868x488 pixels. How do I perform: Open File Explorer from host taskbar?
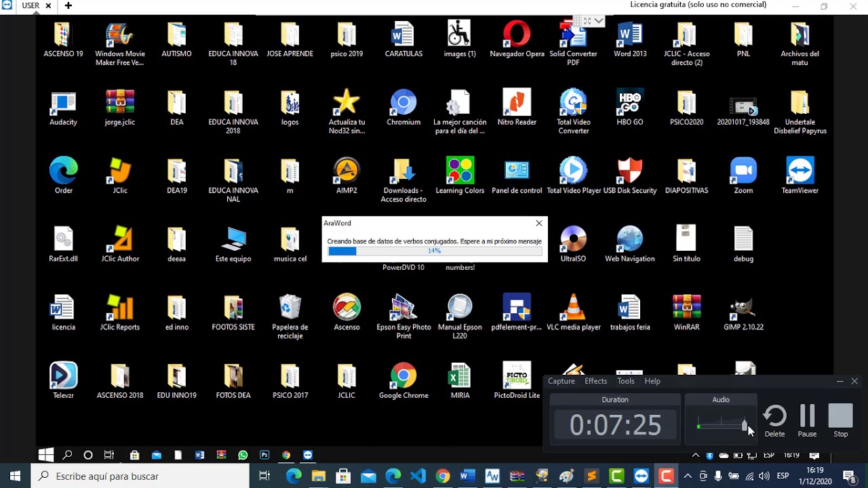[318, 476]
